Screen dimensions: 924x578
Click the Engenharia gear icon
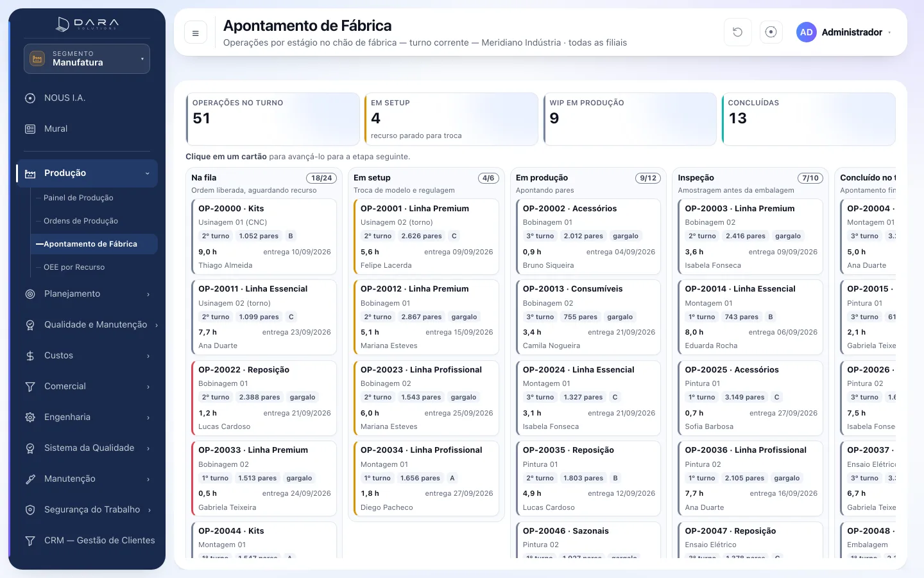30,417
